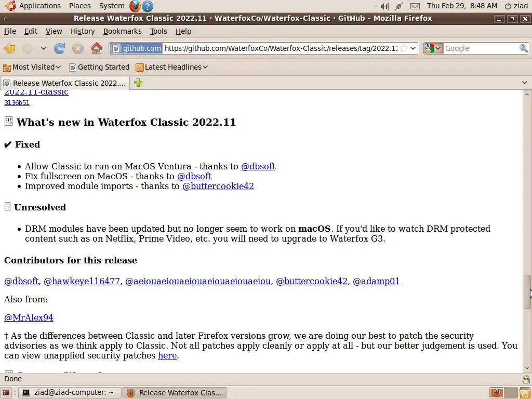This screenshot has height=399, width=532.
Task: Open the View menu
Action: coord(54,31)
